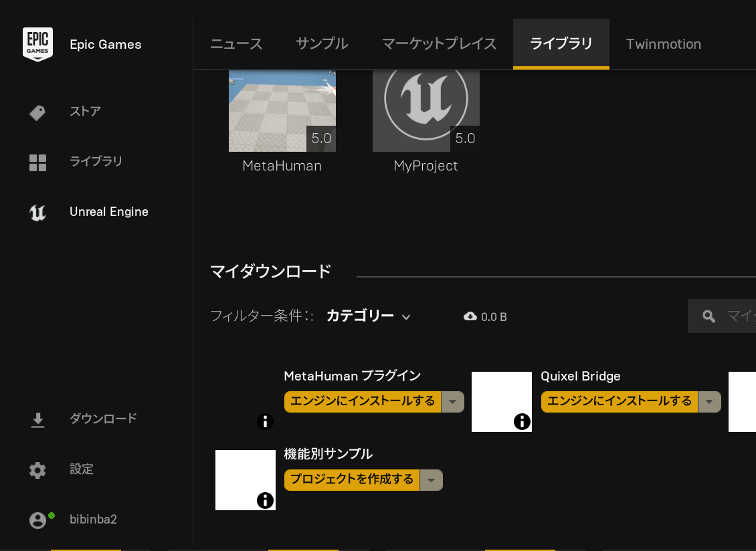Screen dimensions: 756x551
Task: Click プロジェクトを作成する for 機能別サンプル
Action: tap(352, 480)
